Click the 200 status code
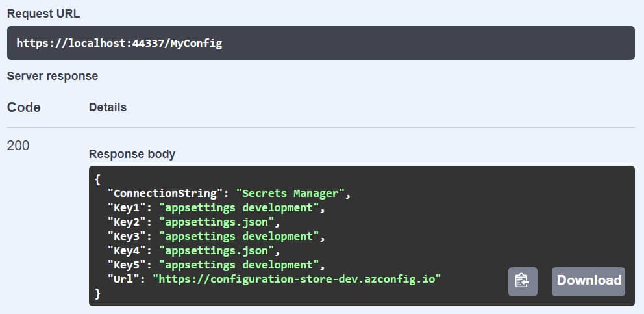 click(x=18, y=146)
